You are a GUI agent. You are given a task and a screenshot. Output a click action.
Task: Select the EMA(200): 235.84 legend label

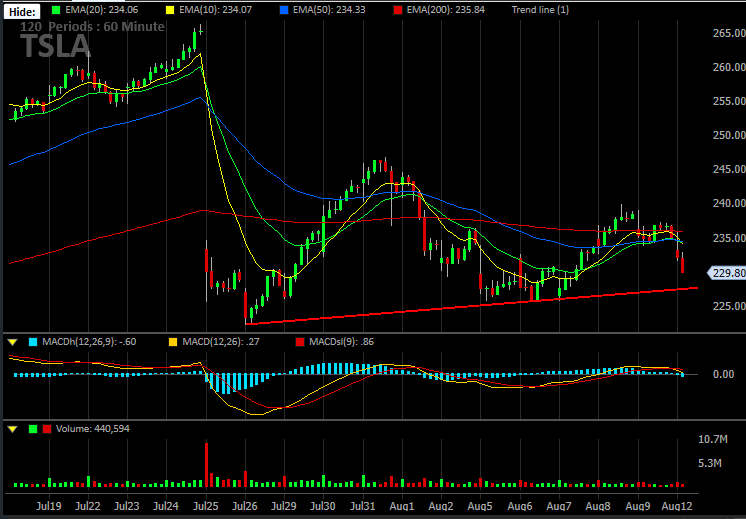445,9
